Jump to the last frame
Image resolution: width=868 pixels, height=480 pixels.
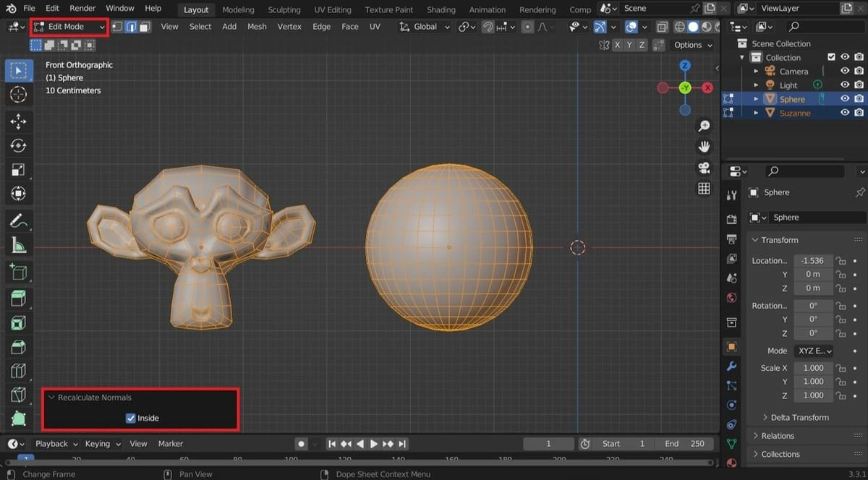tap(402, 444)
